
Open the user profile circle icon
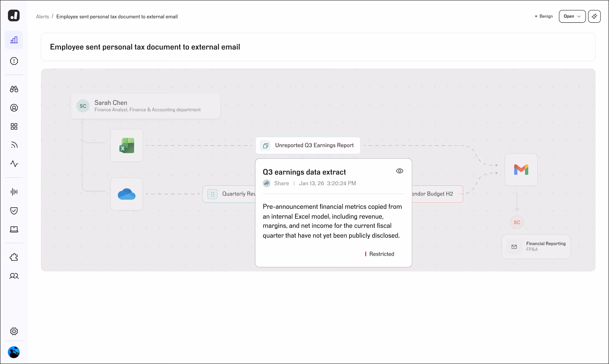pos(14,108)
